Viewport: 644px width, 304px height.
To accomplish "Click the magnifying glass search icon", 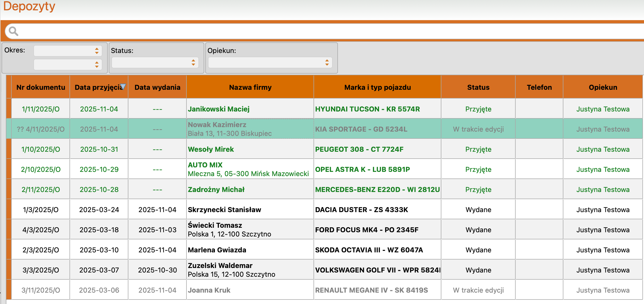I will pyautogui.click(x=13, y=31).
